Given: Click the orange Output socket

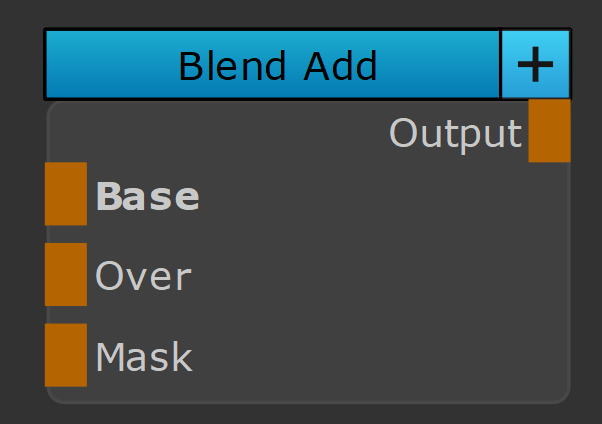Looking at the screenshot, I should coord(549,131).
